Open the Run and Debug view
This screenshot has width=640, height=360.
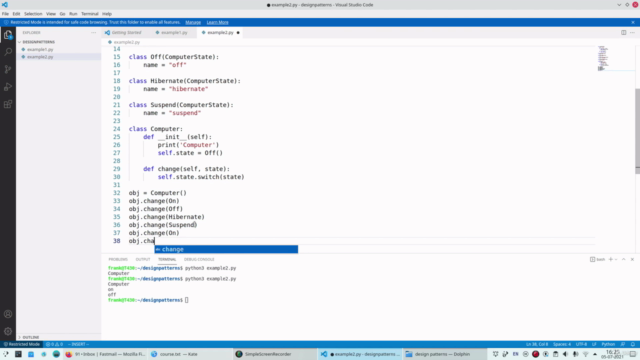click(8, 87)
